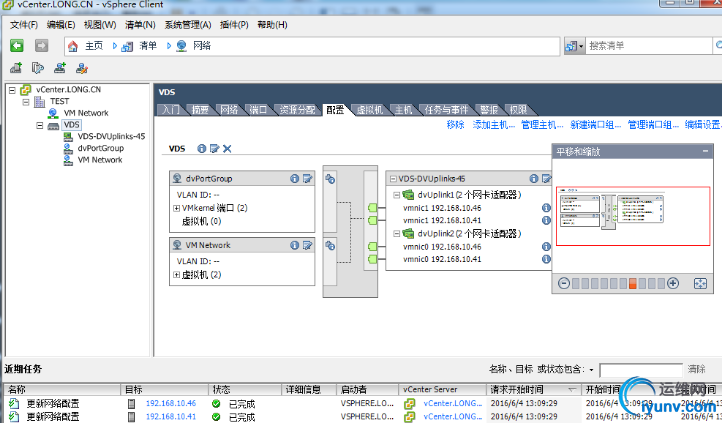Show VM Network port group info icon
The width and height of the screenshot is (722, 423).
tap(295, 245)
